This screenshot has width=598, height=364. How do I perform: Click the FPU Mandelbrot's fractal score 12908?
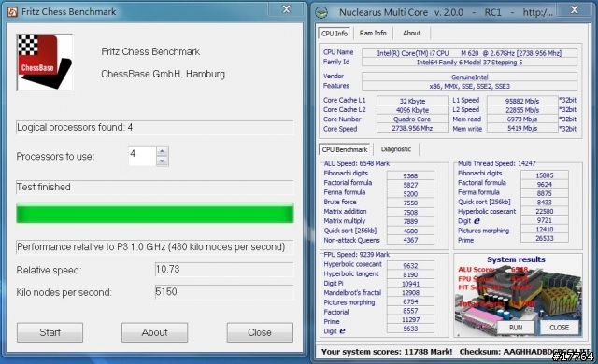click(x=410, y=293)
